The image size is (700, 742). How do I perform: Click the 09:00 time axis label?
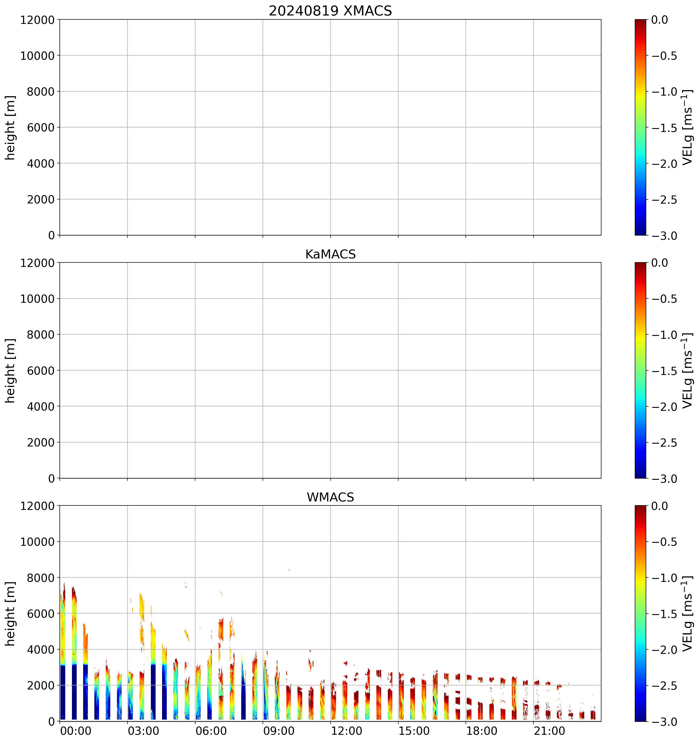click(279, 731)
